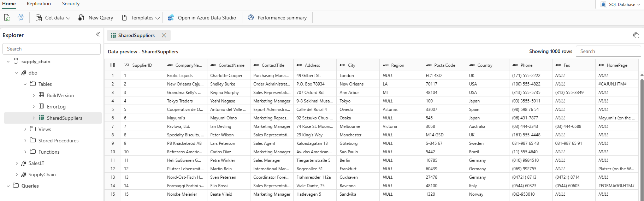Collapse the Tables folder

(x=25, y=84)
